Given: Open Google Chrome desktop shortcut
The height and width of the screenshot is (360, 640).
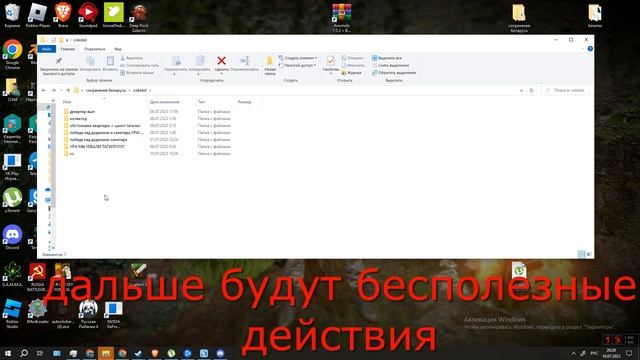Looking at the screenshot, I should coord(12,54).
